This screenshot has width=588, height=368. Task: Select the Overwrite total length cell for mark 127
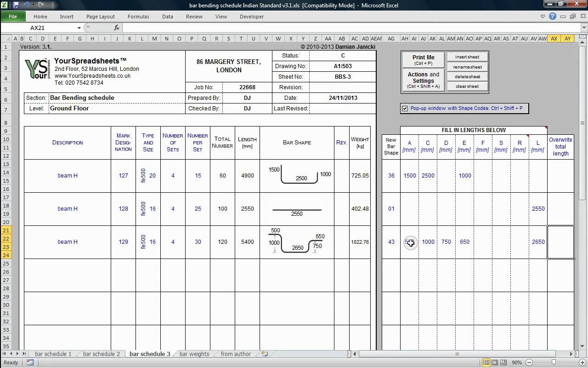[x=560, y=176]
